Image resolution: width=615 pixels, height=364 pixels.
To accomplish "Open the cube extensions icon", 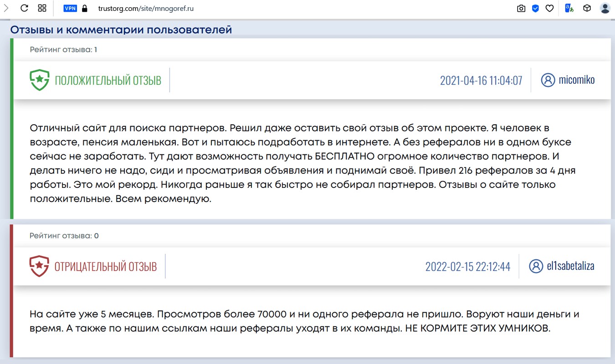I will pos(588,8).
